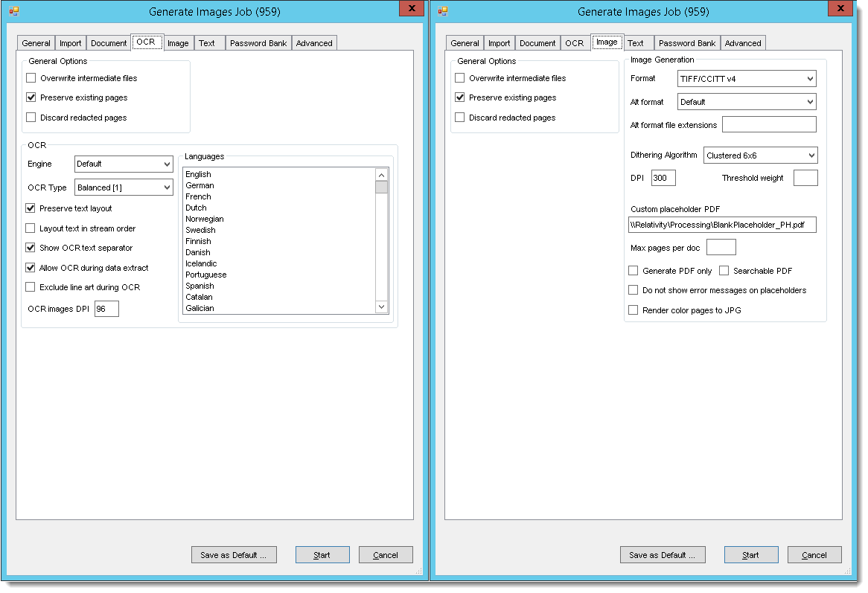Enable Exclude line art during OCR
The image size is (868, 593).
[31, 287]
